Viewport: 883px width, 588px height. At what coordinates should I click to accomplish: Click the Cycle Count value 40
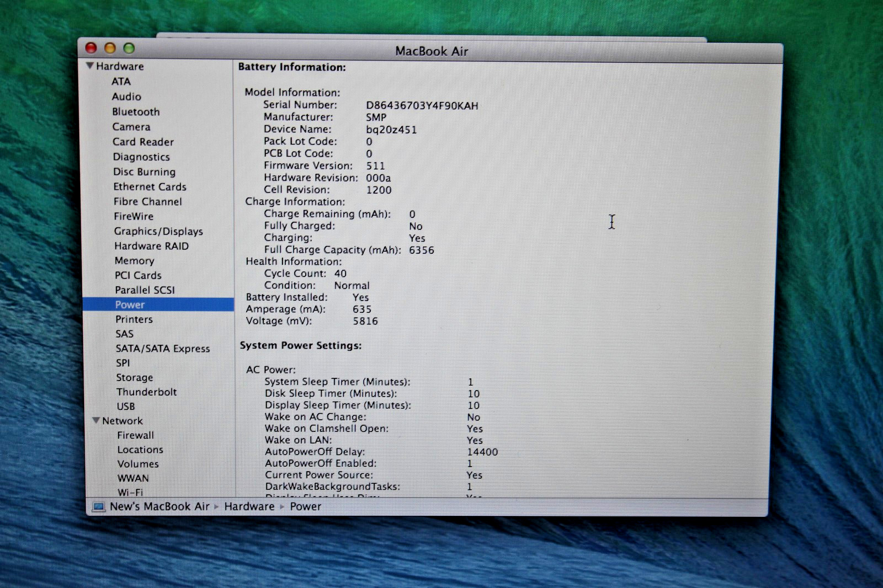pos(341,274)
